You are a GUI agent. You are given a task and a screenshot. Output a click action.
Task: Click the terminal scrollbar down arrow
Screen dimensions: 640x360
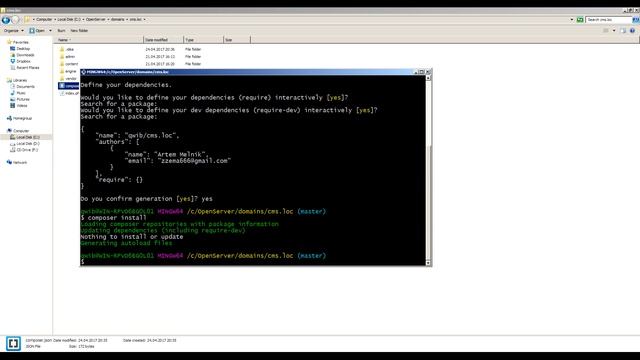(x=428, y=263)
